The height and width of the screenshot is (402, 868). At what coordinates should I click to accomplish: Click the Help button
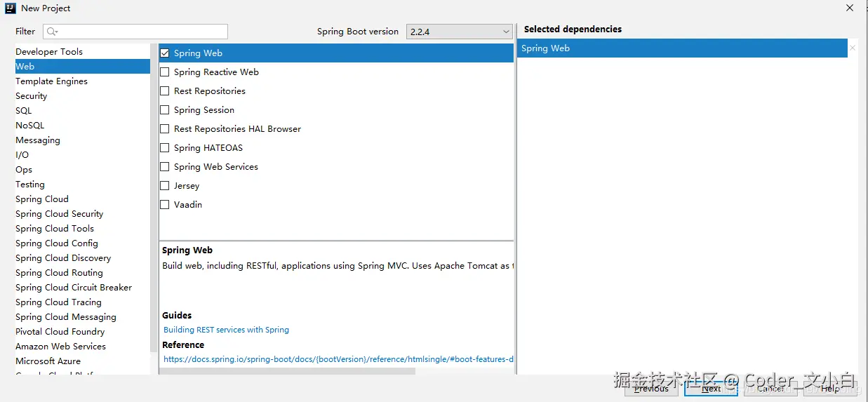[830, 388]
